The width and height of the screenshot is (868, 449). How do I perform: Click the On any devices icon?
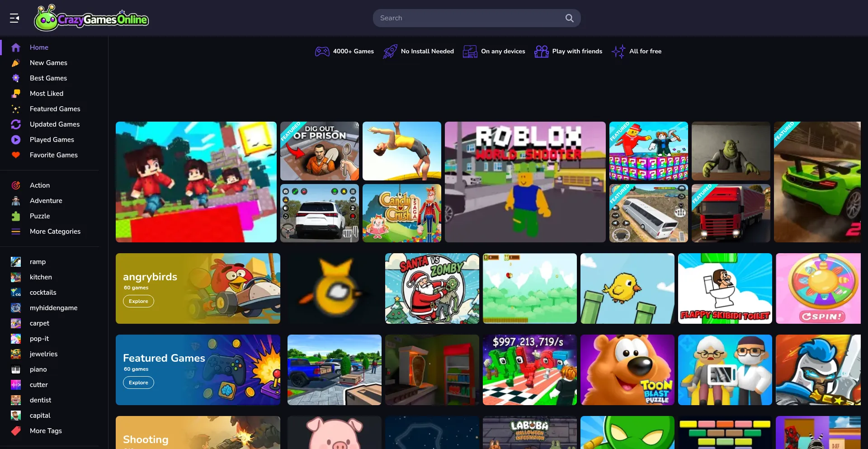pos(470,51)
